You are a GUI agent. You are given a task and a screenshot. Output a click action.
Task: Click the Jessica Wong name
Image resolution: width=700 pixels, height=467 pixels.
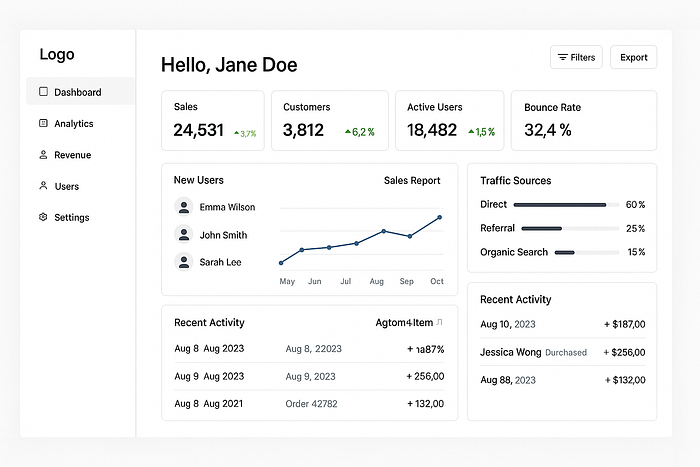coord(511,352)
